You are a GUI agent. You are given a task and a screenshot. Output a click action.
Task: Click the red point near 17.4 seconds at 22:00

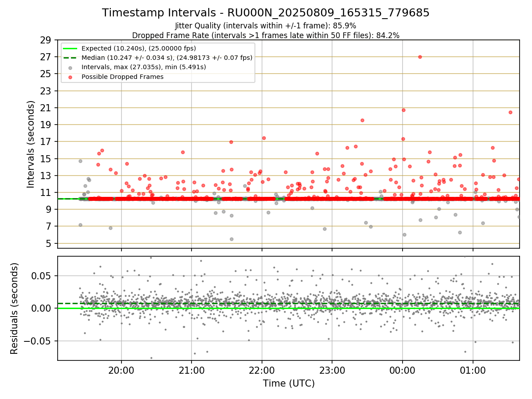264,138
